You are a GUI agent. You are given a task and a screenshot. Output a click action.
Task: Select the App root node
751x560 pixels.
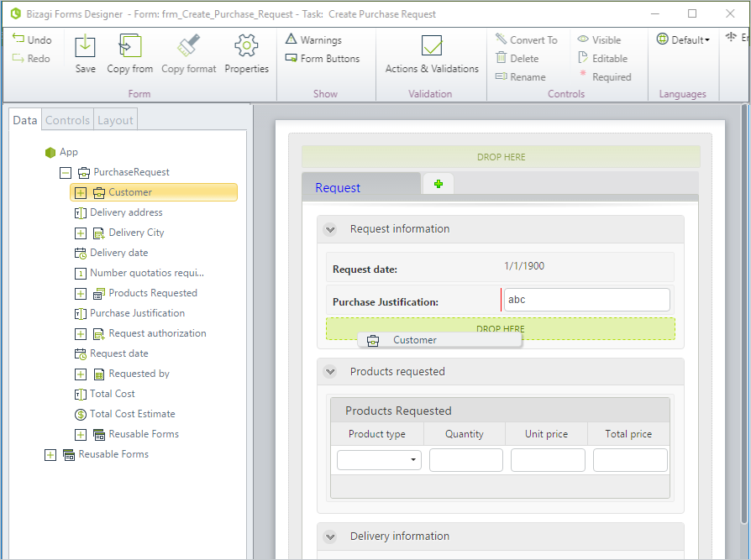pos(61,152)
